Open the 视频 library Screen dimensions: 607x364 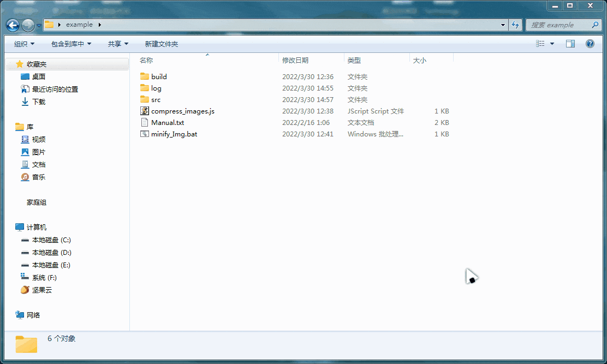39,139
